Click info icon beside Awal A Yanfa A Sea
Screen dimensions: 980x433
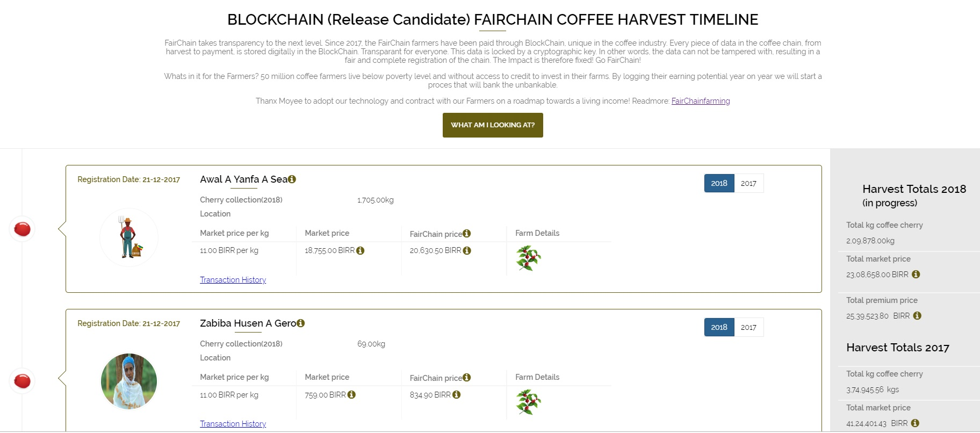292,179
